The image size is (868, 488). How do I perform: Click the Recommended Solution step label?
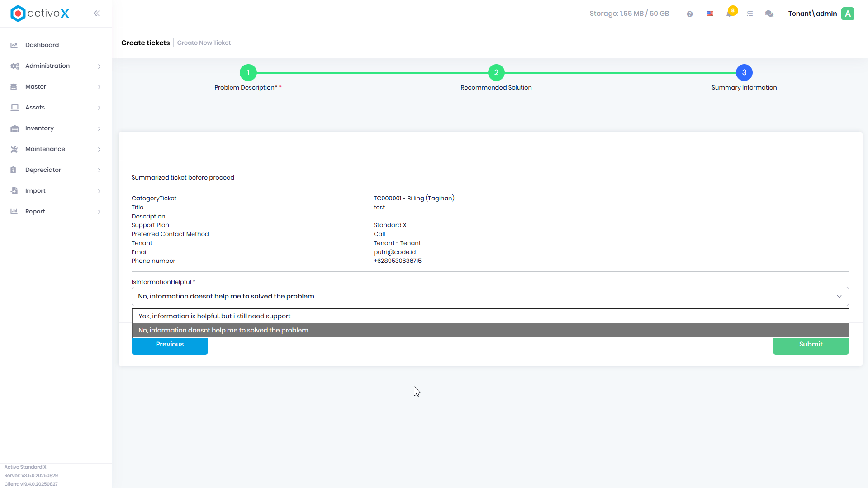click(x=496, y=88)
